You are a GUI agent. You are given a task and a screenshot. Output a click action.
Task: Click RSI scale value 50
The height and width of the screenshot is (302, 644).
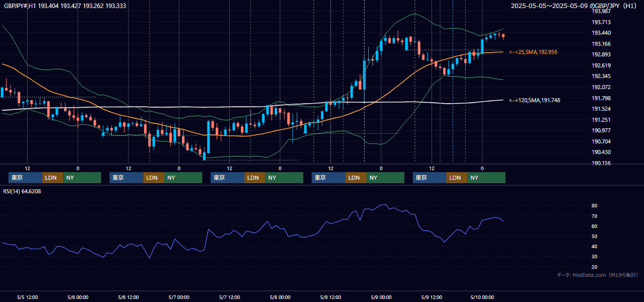pyautogui.click(x=595, y=237)
